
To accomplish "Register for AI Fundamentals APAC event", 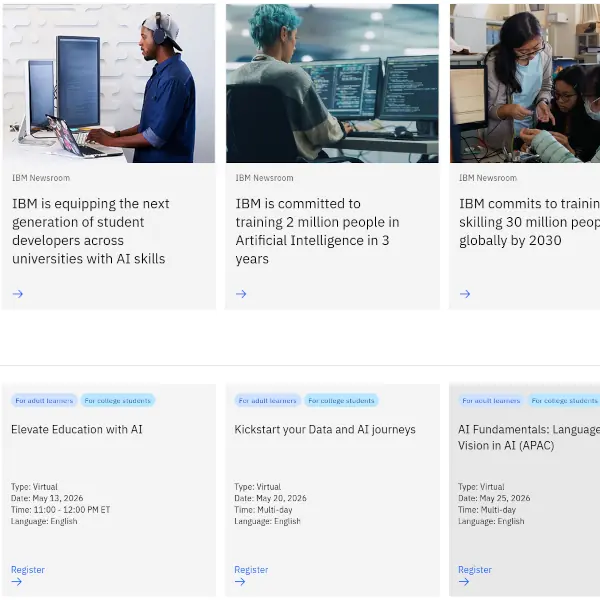I will [475, 570].
